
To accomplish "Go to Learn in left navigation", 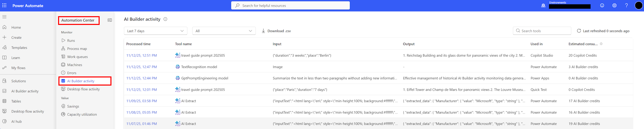I will [16, 58].
